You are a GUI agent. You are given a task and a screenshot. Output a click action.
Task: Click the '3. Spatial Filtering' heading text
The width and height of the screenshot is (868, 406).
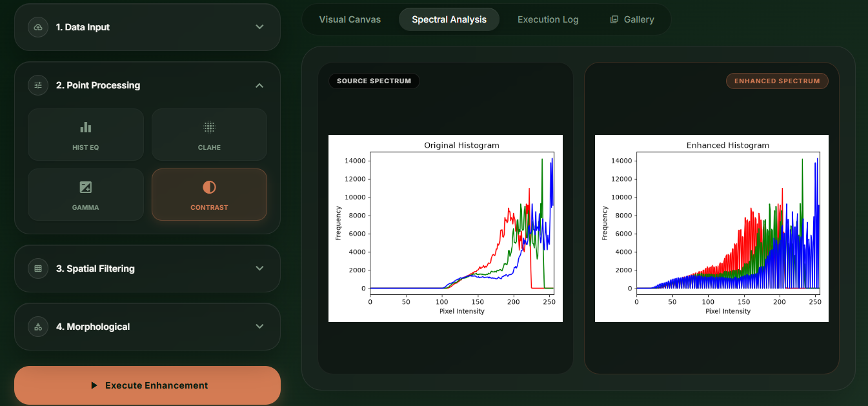(96, 269)
